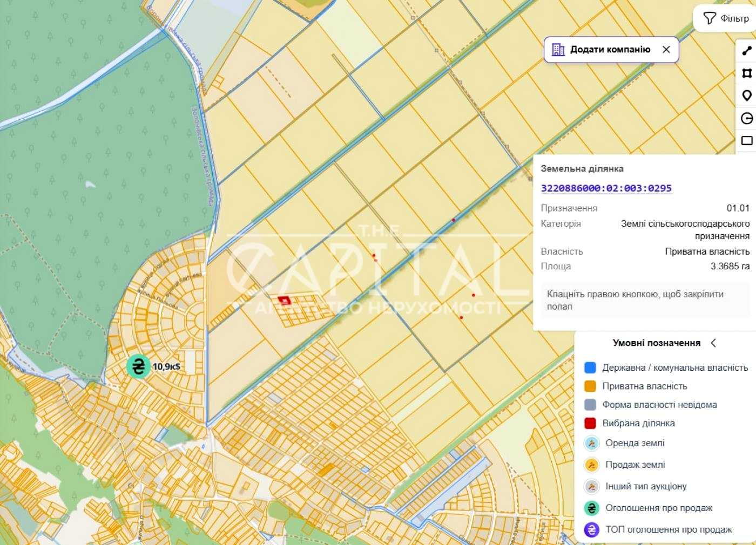Click the Власність value Приватна власність
This screenshot has width=756, height=545.
pos(707,251)
